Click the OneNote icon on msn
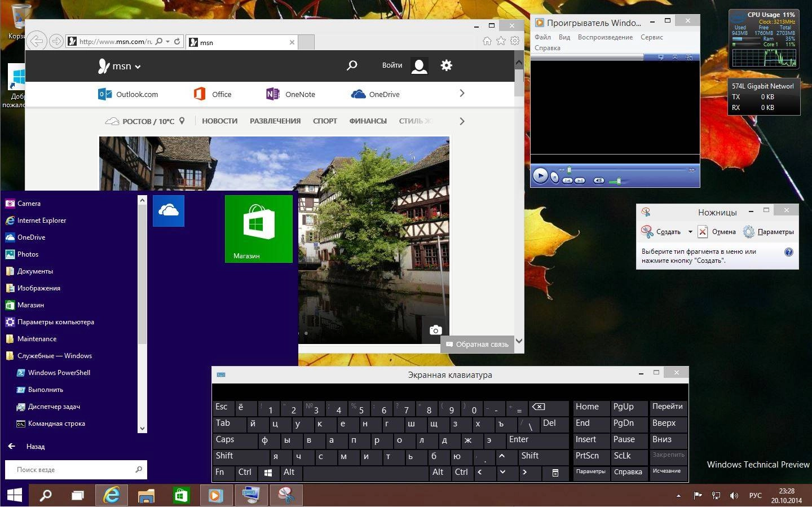Screen dimensions: 812x507 [x=272, y=94]
